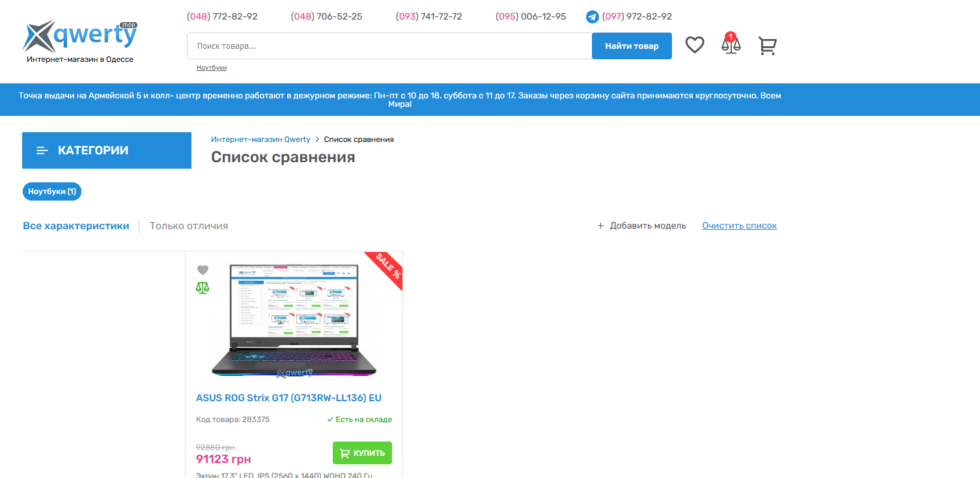Open the ASUS laptop product image

point(294,320)
